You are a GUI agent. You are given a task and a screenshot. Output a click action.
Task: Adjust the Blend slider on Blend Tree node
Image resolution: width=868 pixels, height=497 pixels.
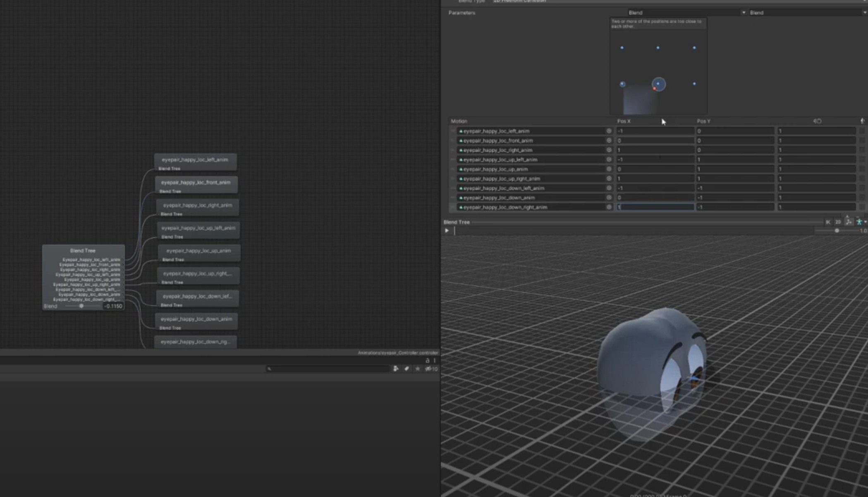point(81,306)
